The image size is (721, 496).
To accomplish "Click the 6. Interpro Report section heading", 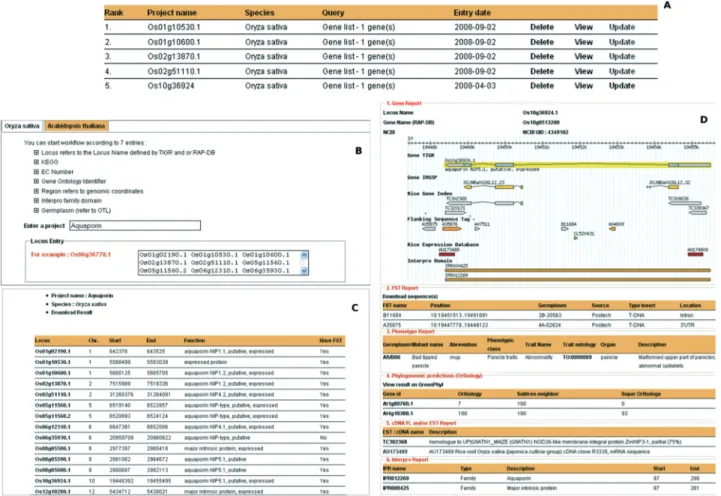I will (407, 459).
